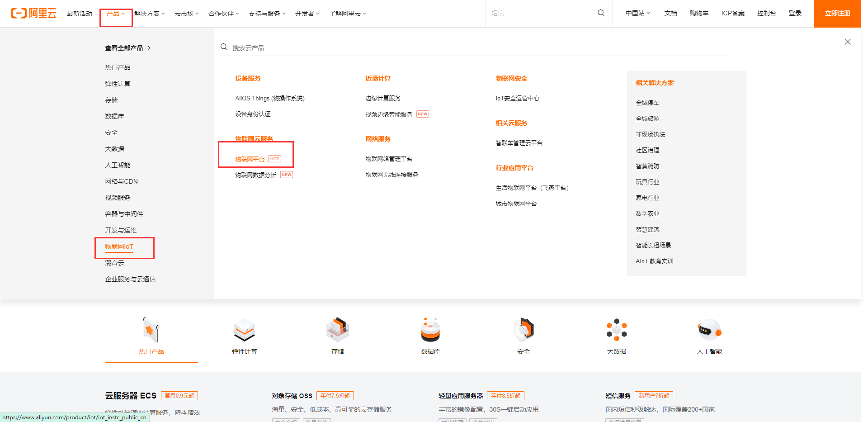This screenshot has height=422, width=868.
Task: Open 云服务器 ECS product title
Action: pos(131,396)
